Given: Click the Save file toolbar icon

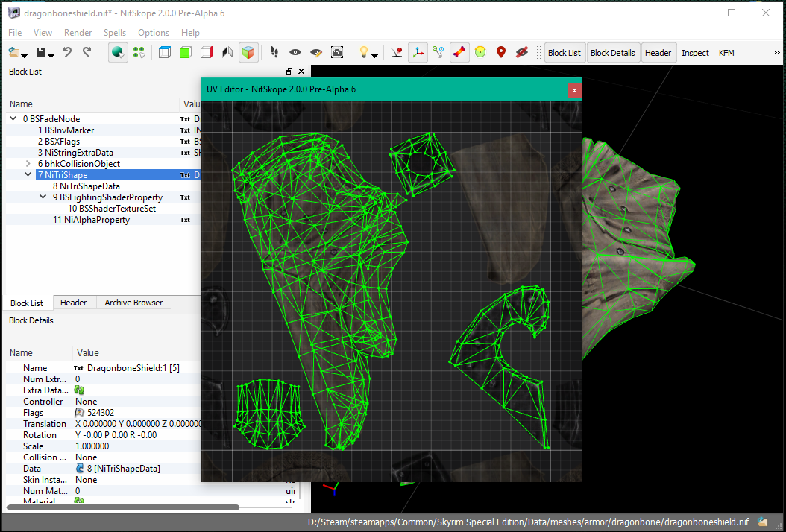Looking at the screenshot, I should [x=41, y=53].
